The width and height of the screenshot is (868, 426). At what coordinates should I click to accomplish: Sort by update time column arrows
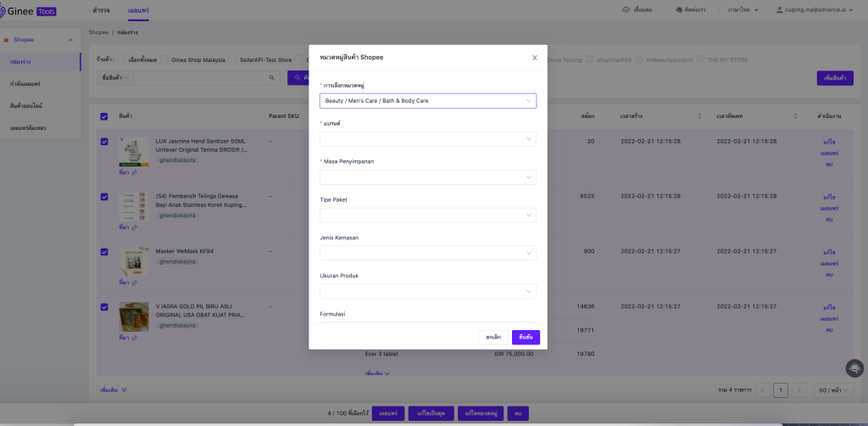click(795, 116)
